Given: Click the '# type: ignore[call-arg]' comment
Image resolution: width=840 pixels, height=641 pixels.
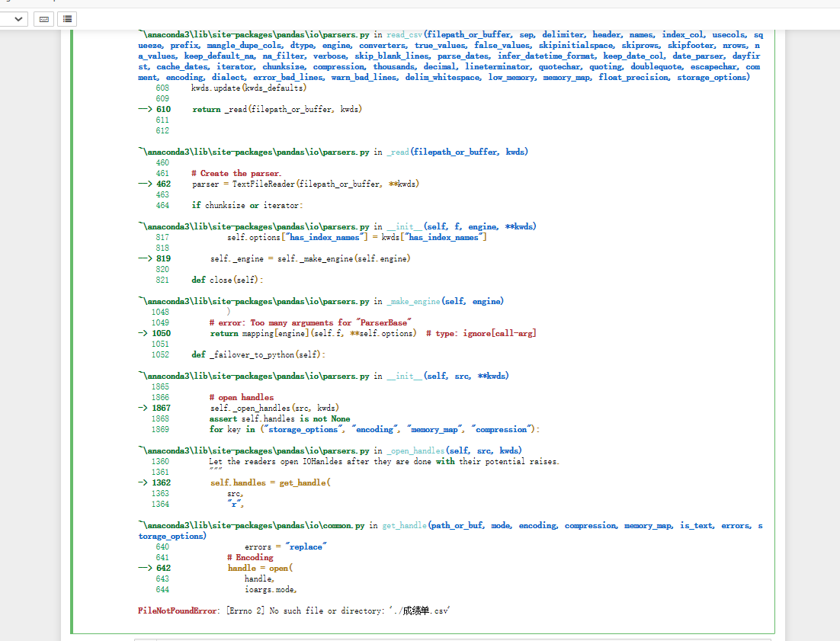Looking at the screenshot, I should click(x=481, y=333).
